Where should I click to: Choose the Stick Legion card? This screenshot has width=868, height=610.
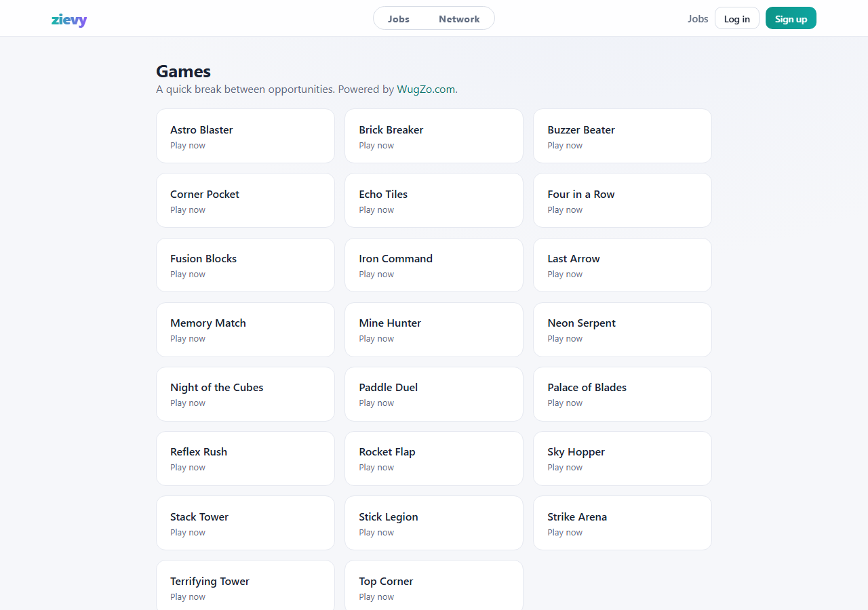point(434,523)
